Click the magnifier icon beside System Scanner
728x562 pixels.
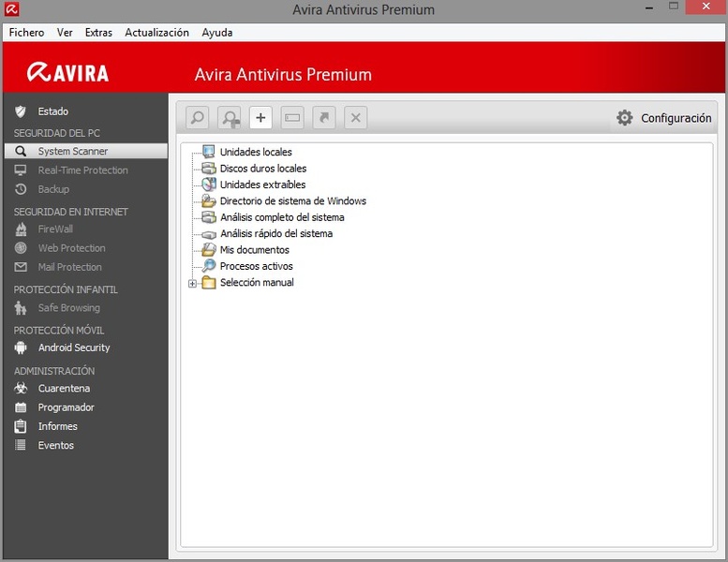(x=21, y=152)
